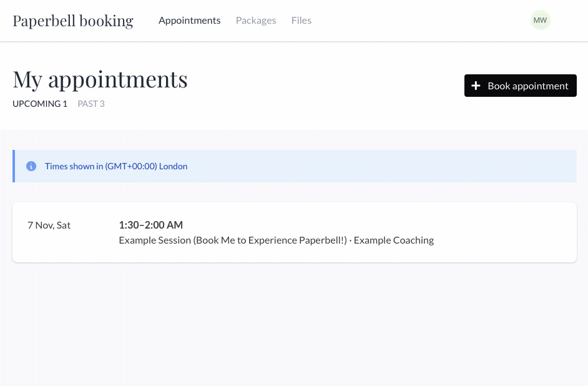Open the Example Session appointment details

coord(276,240)
